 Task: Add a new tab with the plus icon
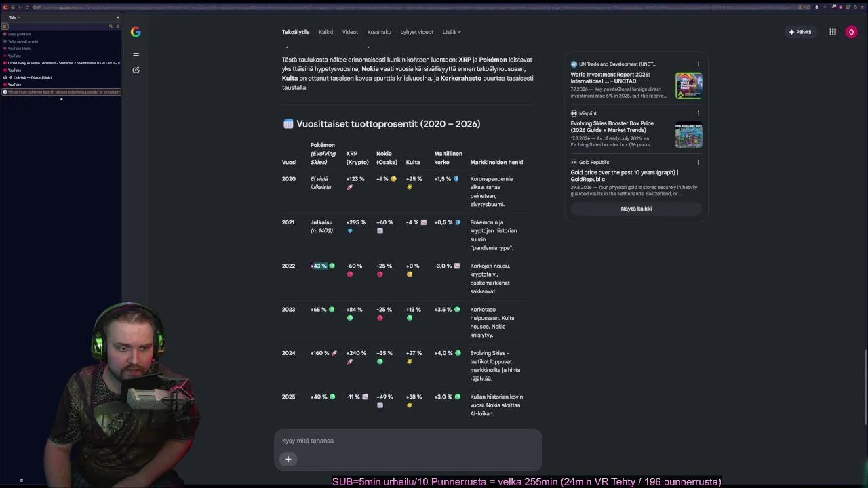pos(61,99)
